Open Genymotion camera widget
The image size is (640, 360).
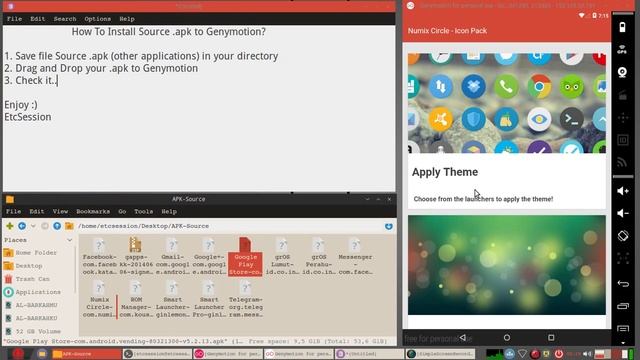point(622,73)
